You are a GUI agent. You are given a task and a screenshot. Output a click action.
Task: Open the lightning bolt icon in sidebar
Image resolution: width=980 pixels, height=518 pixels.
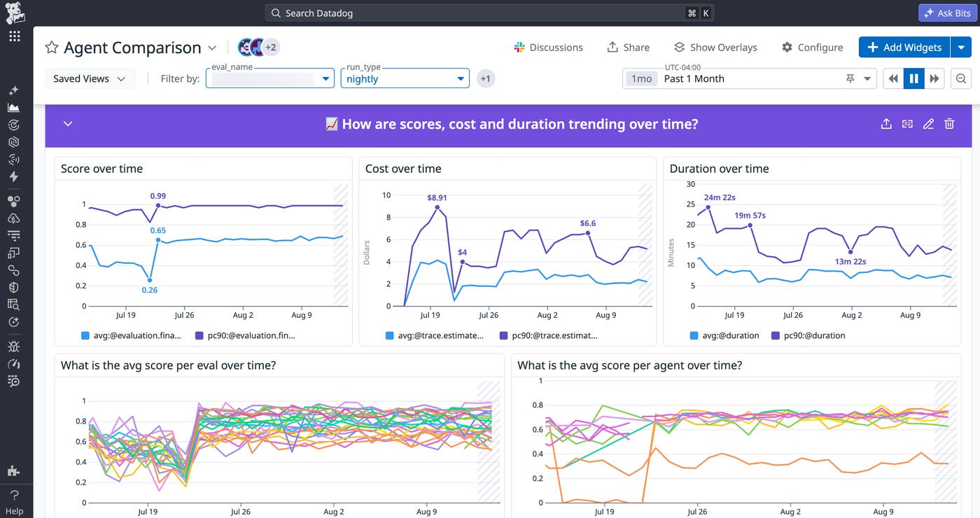coord(14,176)
